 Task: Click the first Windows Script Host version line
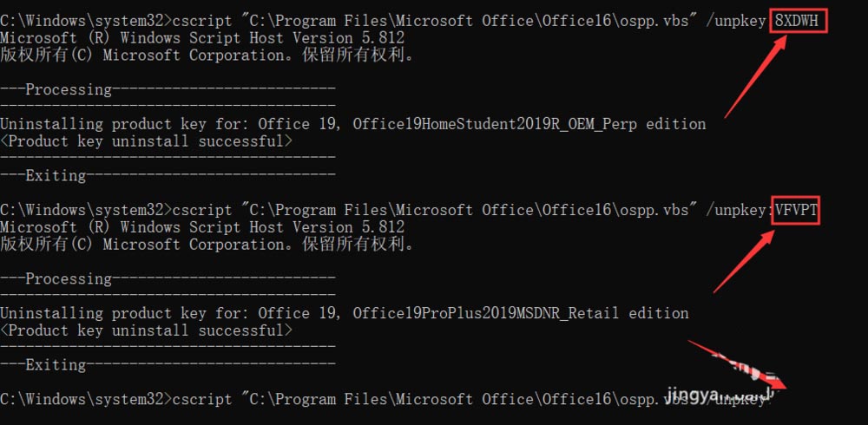tap(201, 38)
